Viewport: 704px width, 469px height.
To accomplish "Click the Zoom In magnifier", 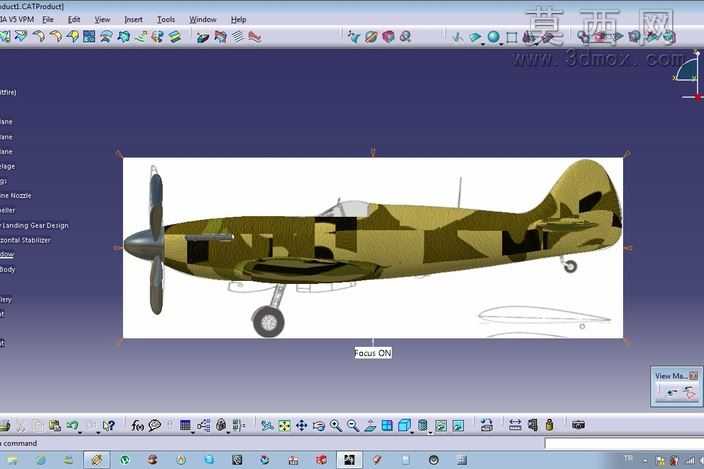I will click(x=336, y=425).
